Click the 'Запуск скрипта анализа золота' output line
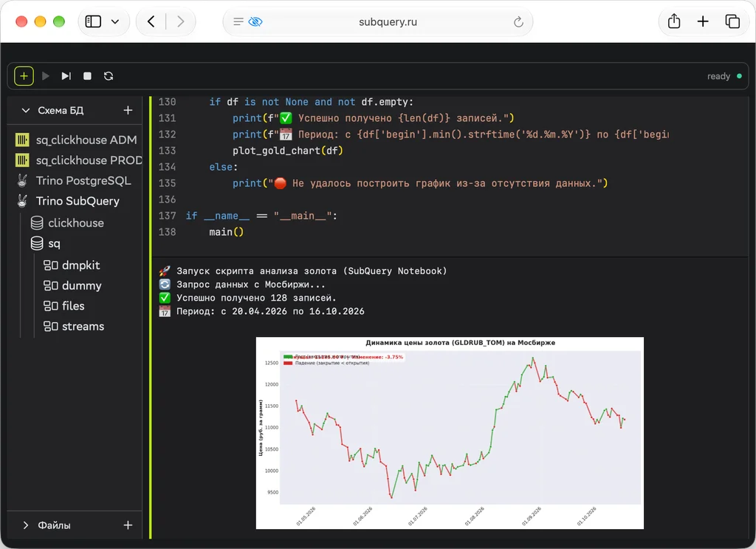The image size is (756, 549). point(312,271)
